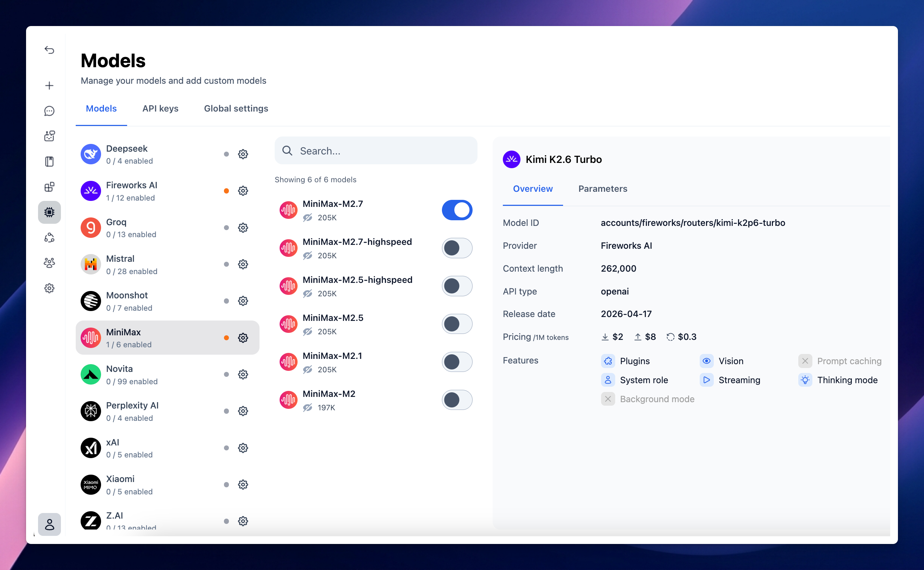The width and height of the screenshot is (924, 570).
Task: Open Groq provider settings gear
Action: point(243,228)
